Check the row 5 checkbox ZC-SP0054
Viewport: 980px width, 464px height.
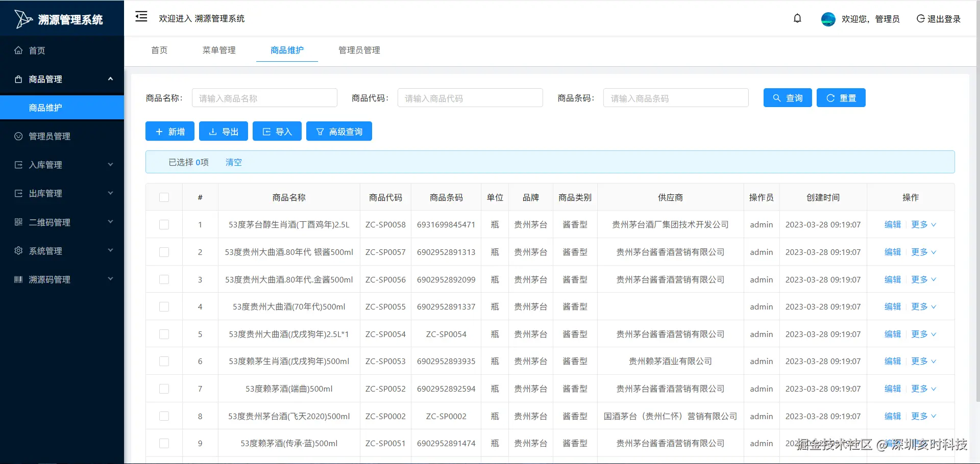164,334
